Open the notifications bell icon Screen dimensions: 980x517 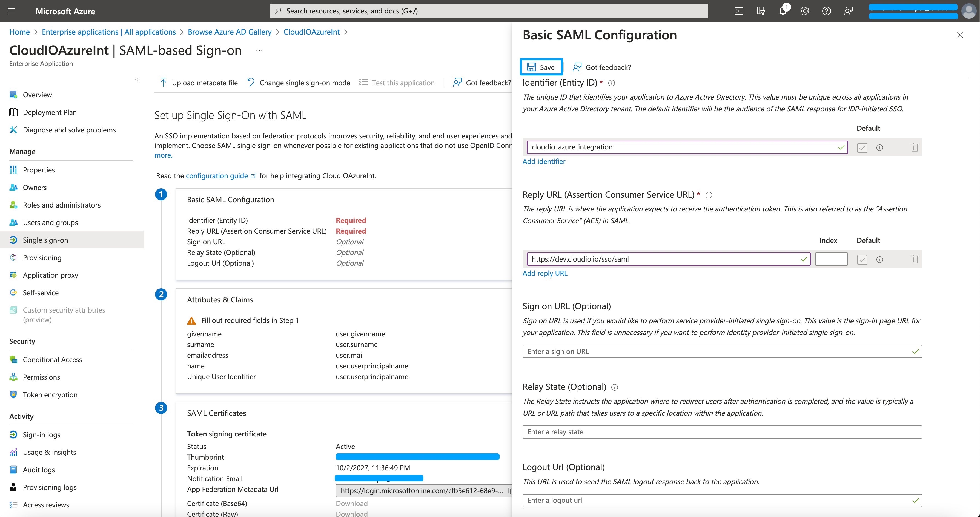point(783,11)
